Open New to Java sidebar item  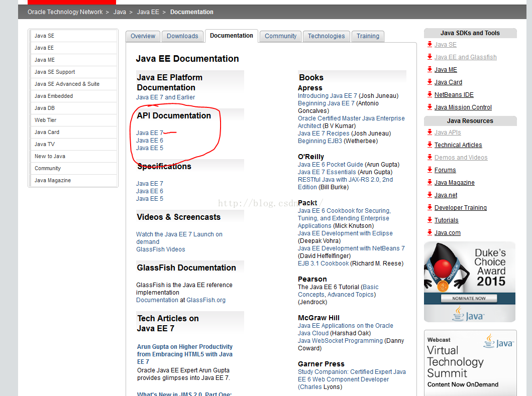click(x=73, y=156)
